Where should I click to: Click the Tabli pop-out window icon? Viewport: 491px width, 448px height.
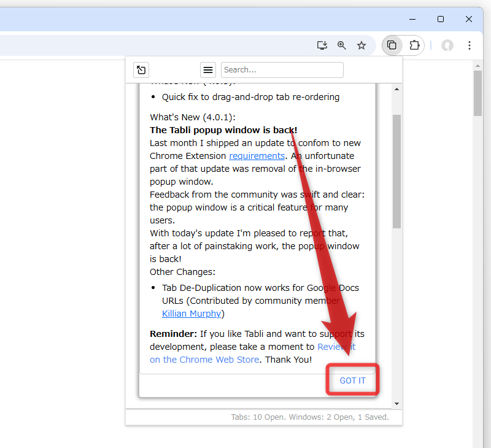[141, 70]
